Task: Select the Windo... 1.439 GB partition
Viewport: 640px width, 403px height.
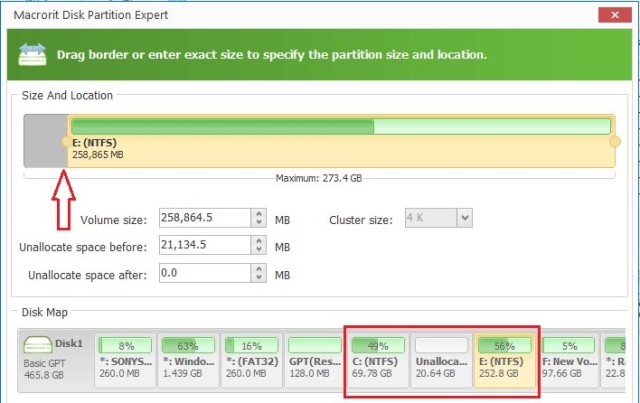Action: point(189,360)
